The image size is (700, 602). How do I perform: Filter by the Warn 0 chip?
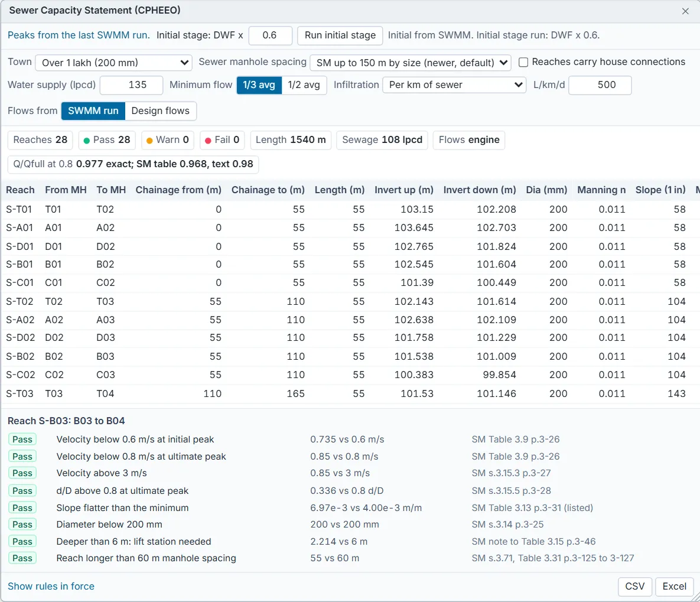(168, 140)
